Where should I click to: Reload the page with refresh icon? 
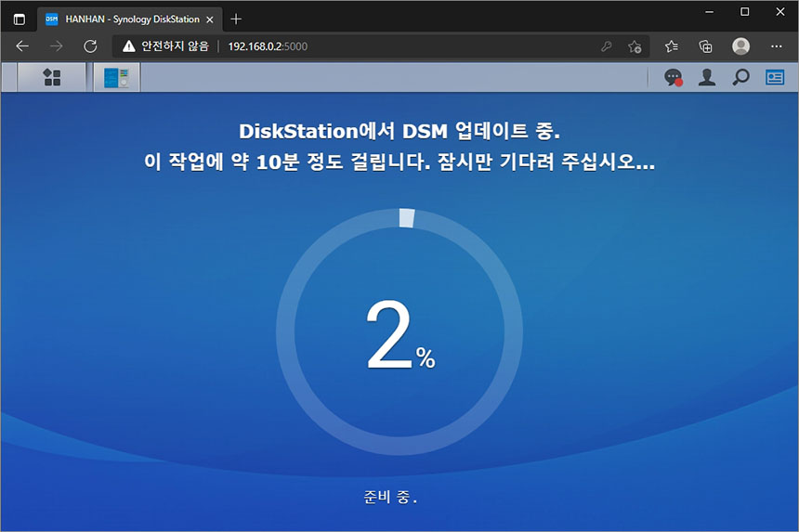point(90,46)
